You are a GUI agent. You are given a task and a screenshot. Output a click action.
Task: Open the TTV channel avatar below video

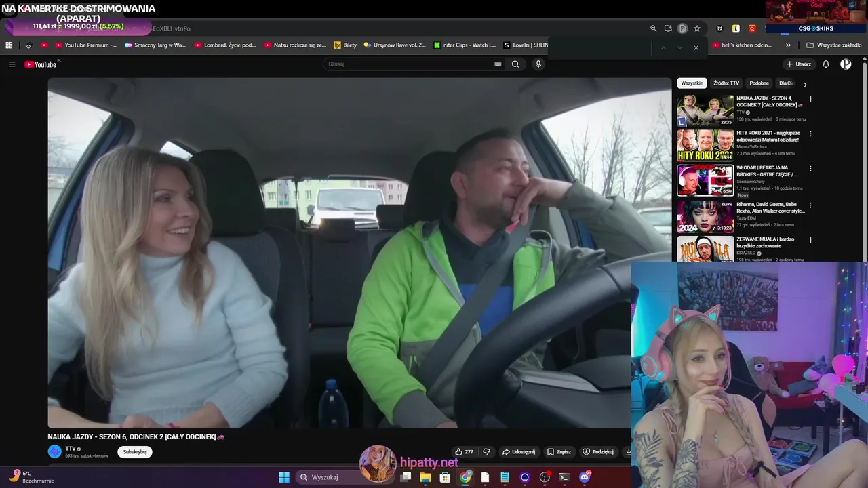tap(54, 451)
